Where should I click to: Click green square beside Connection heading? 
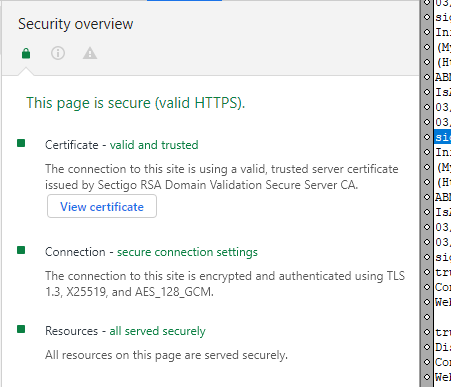(x=21, y=250)
